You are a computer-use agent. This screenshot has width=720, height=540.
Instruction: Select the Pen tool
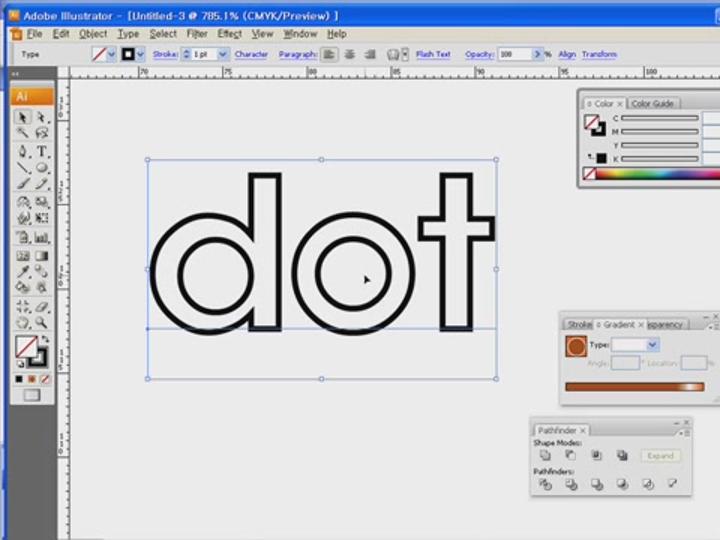pyautogui.click(x=22, y=151)
